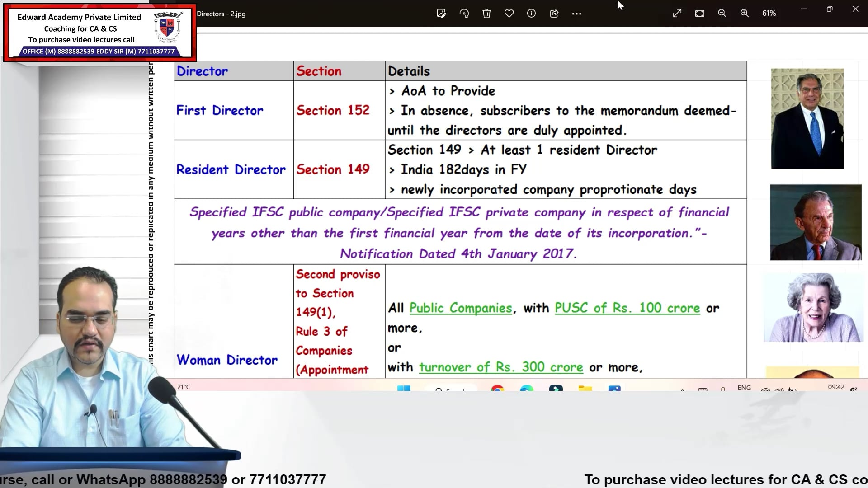Click the 21°C weather widget

click(184, 387)
